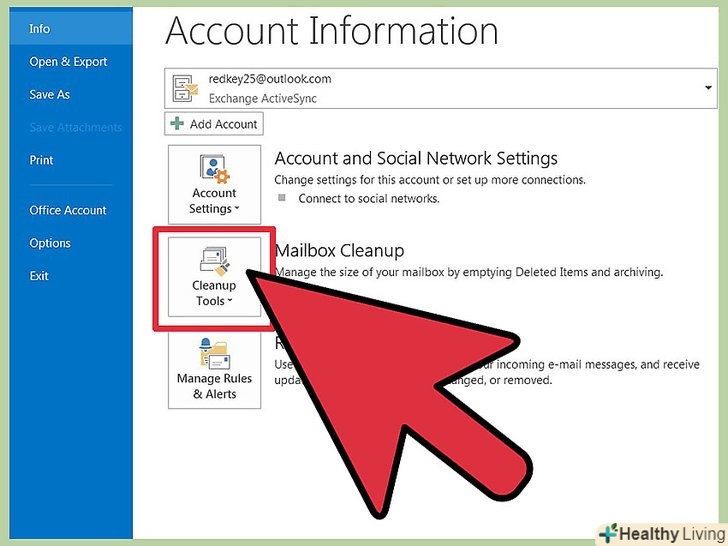Click the Manage Rules & Alerts folder icon
Screen dimensions: 728x546
pyautogui.click(x=214, y=354)
